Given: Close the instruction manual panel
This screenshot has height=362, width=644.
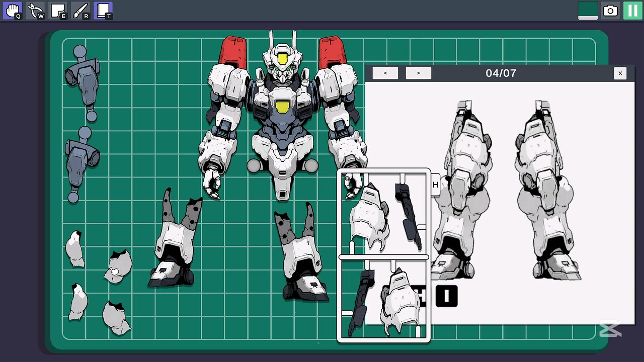Looking at the screenshot, I should [x=620, y=73].
